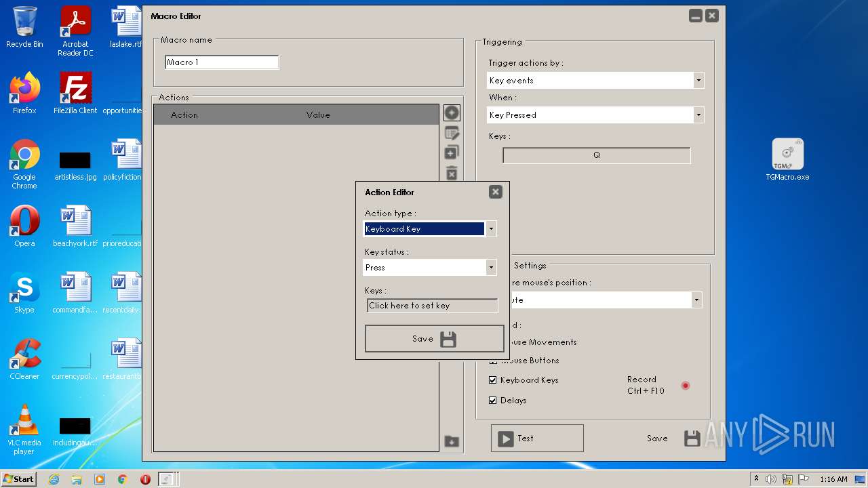Expand the mouse position dropdown
868x488 pixels.
(696, 300)
